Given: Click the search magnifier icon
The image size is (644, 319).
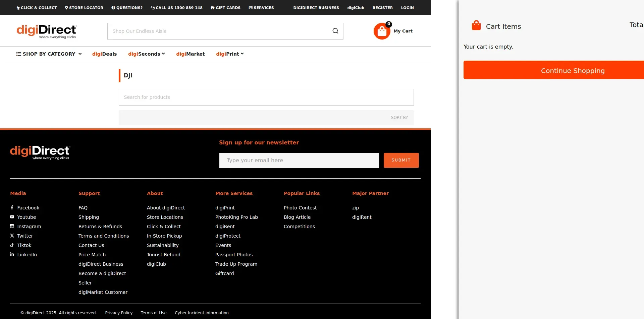Looking at the screenshot, I should coord(335,31).
